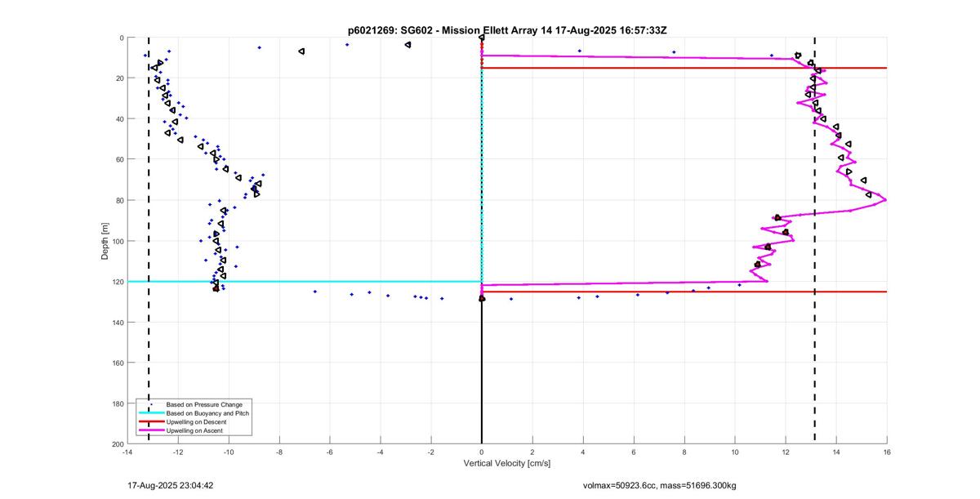Click the "volmax=50923.6cc, mass=51696.300kg" footer text

click(x=659, y=485)
